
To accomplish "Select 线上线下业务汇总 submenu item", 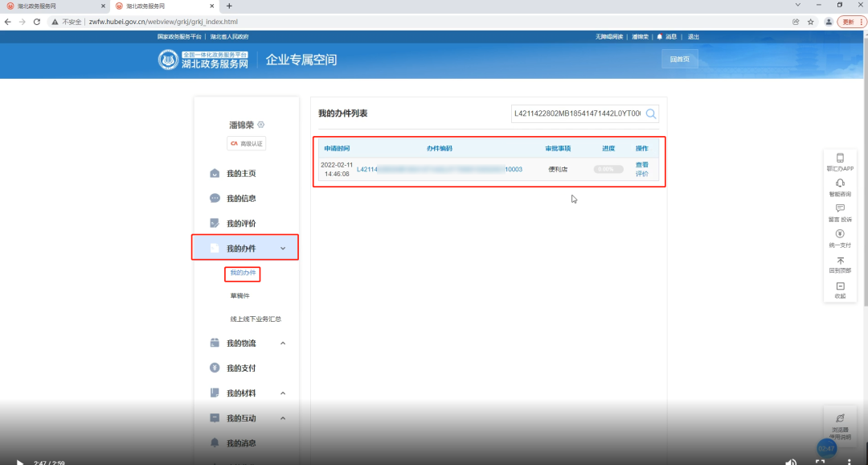I will (x=256, y=319).
